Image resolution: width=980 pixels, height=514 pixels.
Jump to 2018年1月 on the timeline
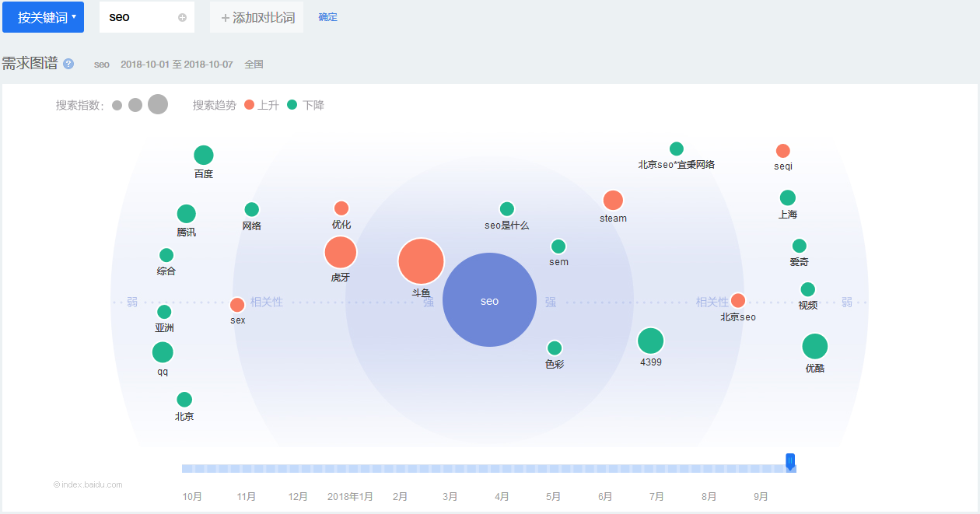[350, 496]
